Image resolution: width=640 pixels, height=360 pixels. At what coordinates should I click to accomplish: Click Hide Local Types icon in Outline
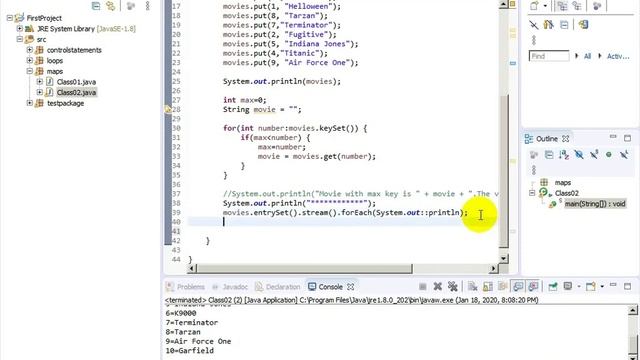tap(624, 154)
